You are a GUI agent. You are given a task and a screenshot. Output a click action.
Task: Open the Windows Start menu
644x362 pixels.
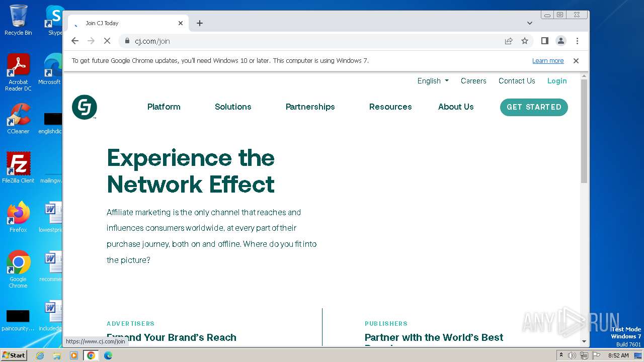14,355
